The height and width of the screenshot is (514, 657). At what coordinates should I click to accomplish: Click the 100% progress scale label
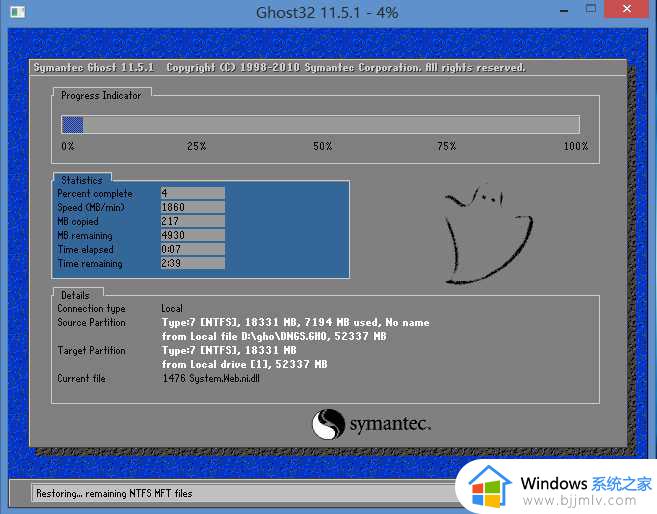pyautogui.click(x=576, y=146)
